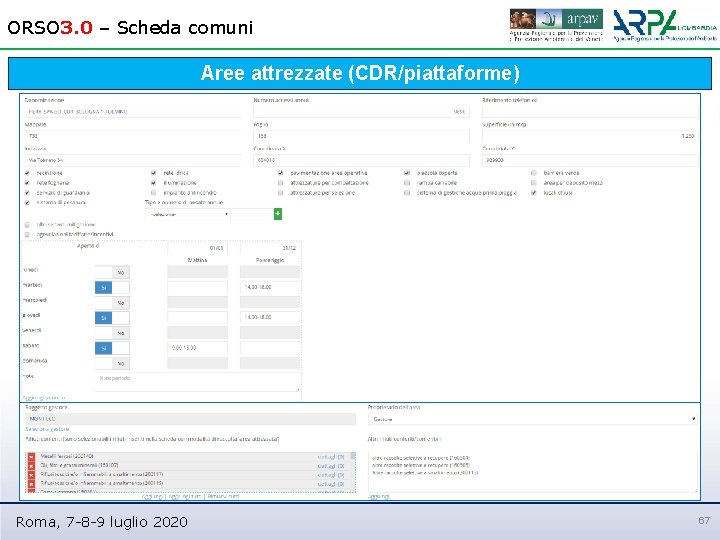Remove the Oli, filtri e grassi row via red X

click(31, 466)
